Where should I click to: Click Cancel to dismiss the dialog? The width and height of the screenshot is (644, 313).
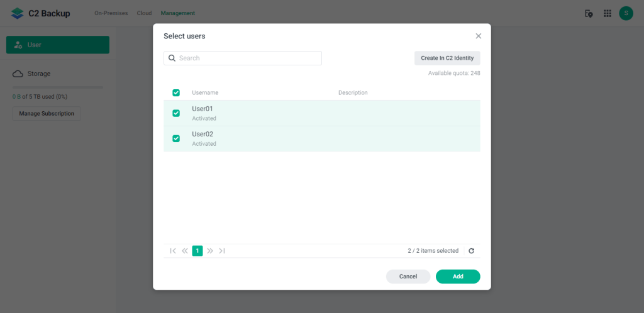408,277
